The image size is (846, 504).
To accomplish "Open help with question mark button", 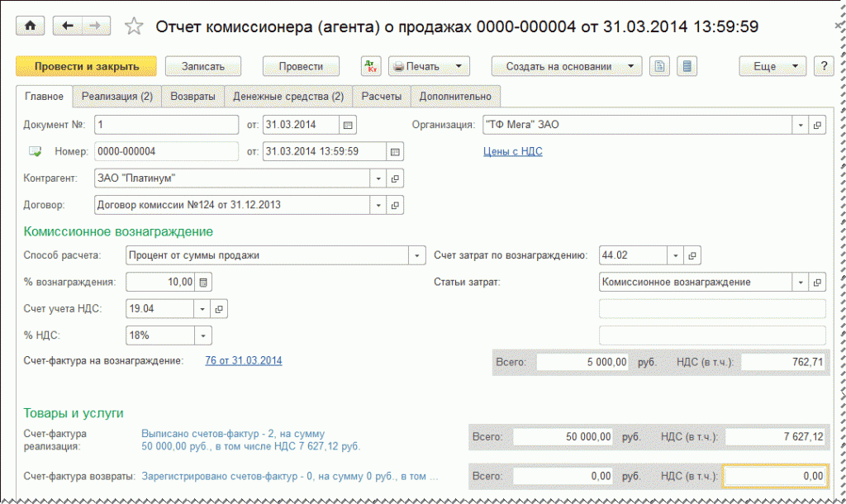I will point(824,66).
